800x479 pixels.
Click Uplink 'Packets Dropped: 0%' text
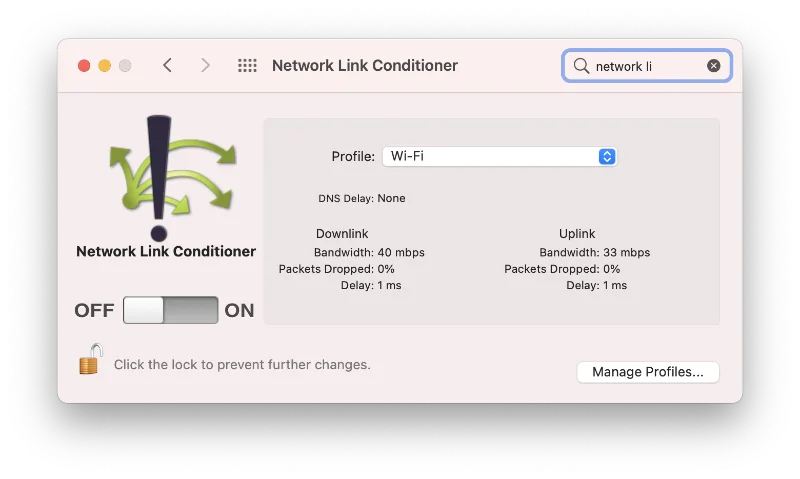(562, 269)
